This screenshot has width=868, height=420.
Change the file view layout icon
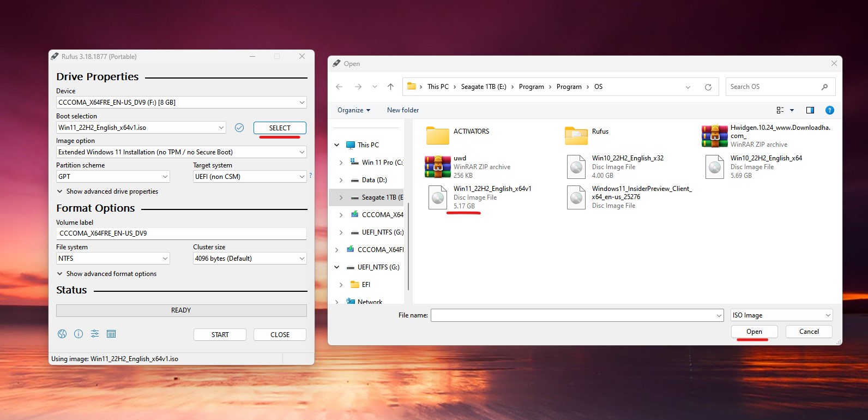coord(780,110)
